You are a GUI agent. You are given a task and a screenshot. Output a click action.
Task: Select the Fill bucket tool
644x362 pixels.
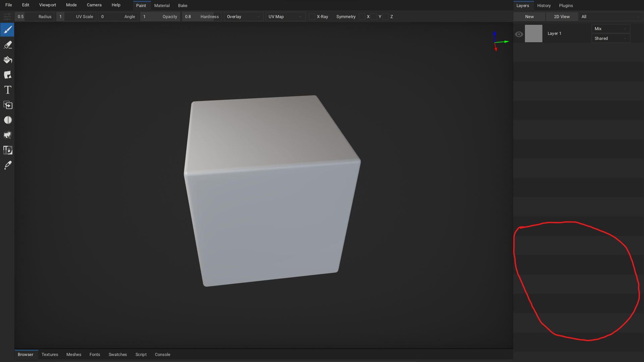(x=8, y=60)
